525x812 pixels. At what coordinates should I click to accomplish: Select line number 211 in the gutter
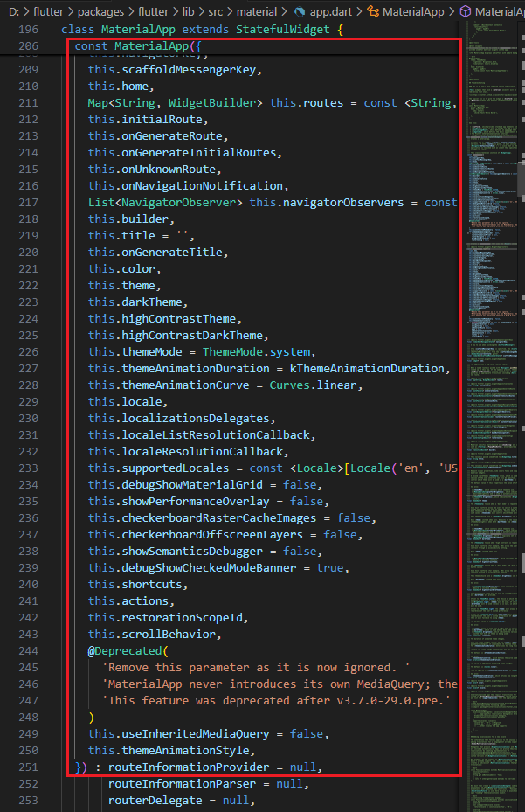click(x=29, y=102)
